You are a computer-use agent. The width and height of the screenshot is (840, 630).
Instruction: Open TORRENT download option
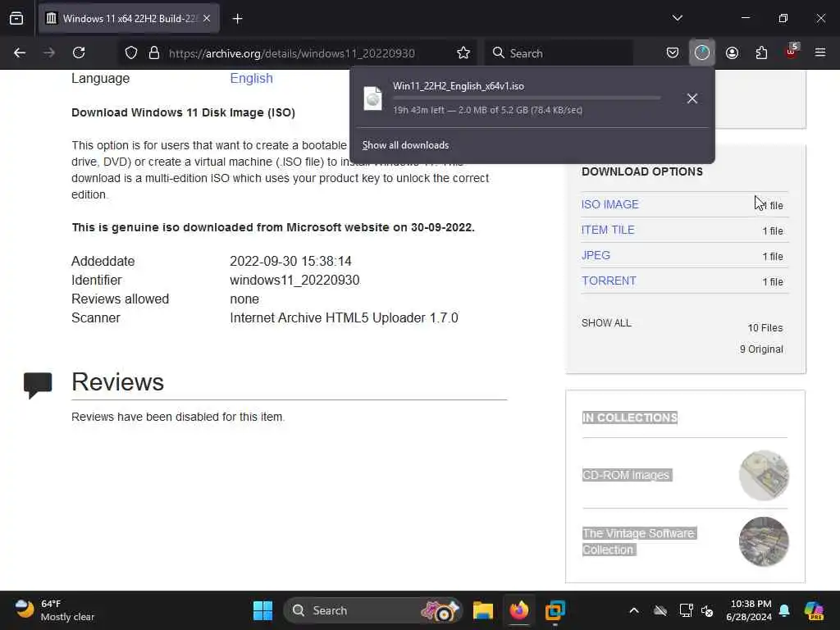coord(609,281)
